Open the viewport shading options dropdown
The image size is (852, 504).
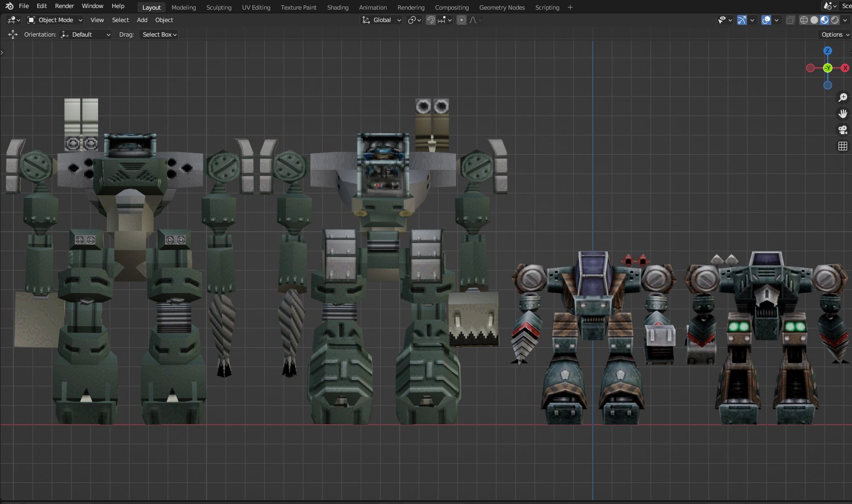(x=845, y=20)
